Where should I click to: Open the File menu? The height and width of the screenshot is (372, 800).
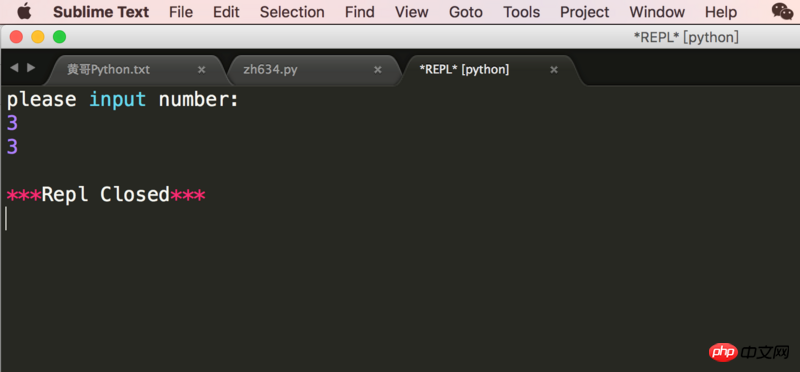point(181,12)
